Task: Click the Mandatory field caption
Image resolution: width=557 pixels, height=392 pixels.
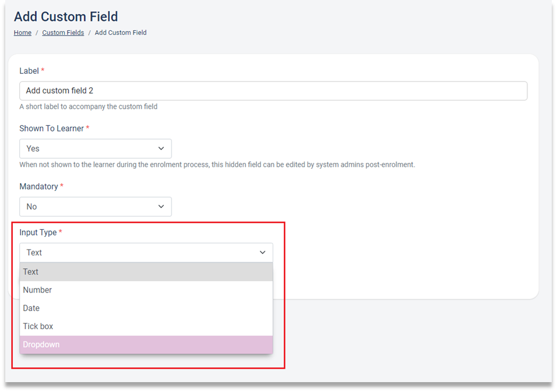Action: (38, 187)
